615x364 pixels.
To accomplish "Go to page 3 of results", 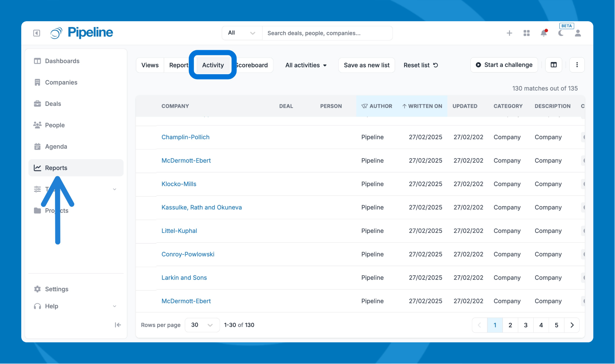I will (526, 325).
